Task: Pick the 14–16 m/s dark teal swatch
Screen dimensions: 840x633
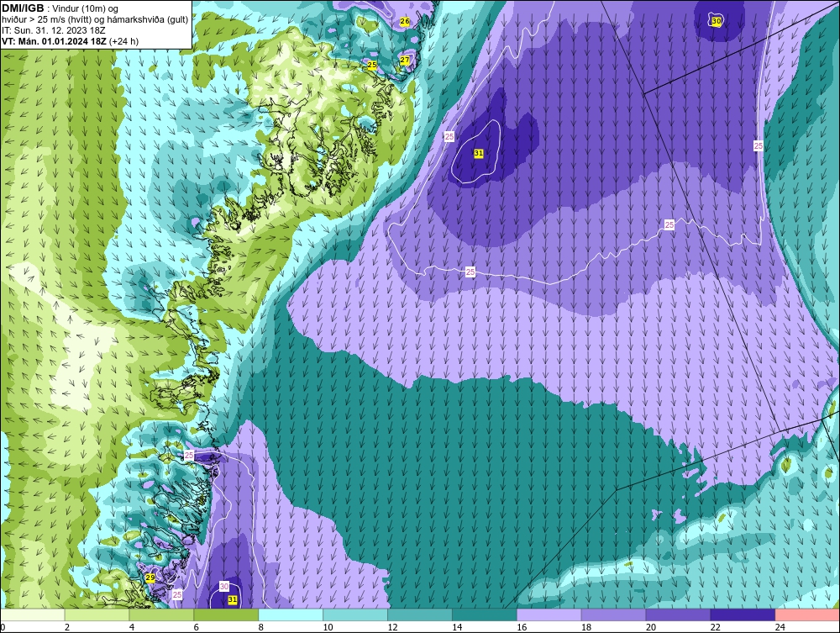Action: pyautogui.click(x=485, y=615)
